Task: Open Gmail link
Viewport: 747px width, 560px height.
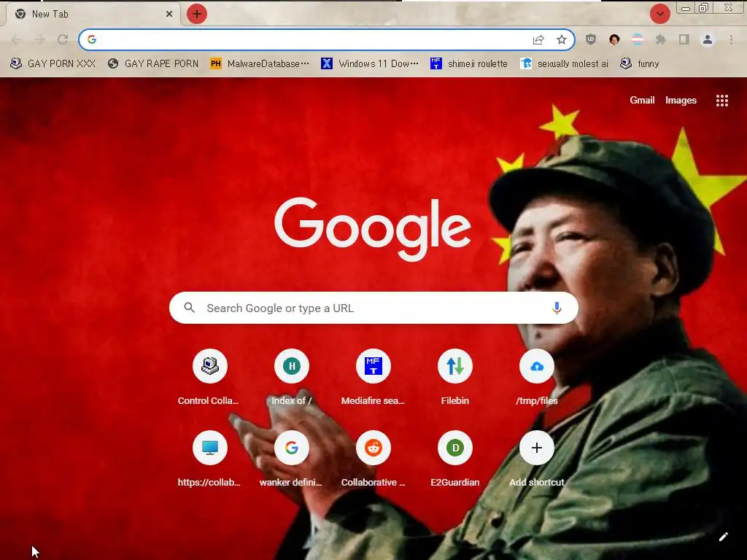Action: click(x=642, y=101)
